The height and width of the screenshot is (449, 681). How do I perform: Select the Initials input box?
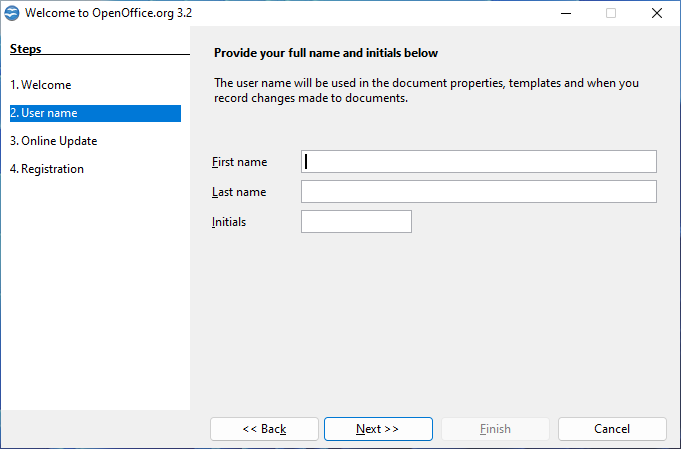pyautogui.click(x=356, y=221)
